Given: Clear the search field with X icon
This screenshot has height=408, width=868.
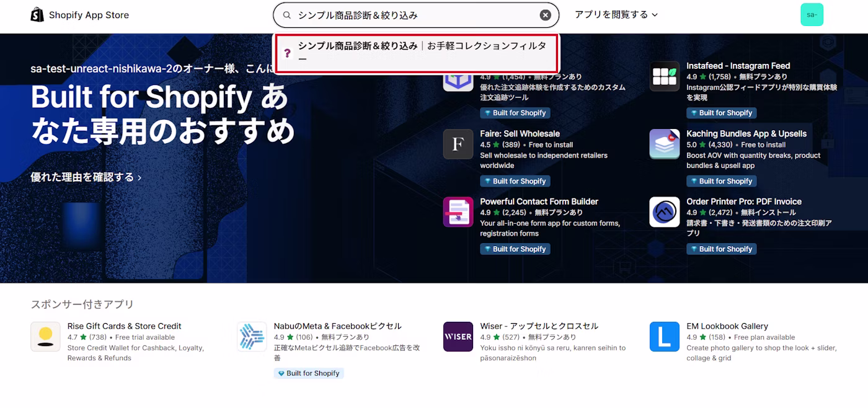Looking at the screenshot, I should [x=546, y=16].
